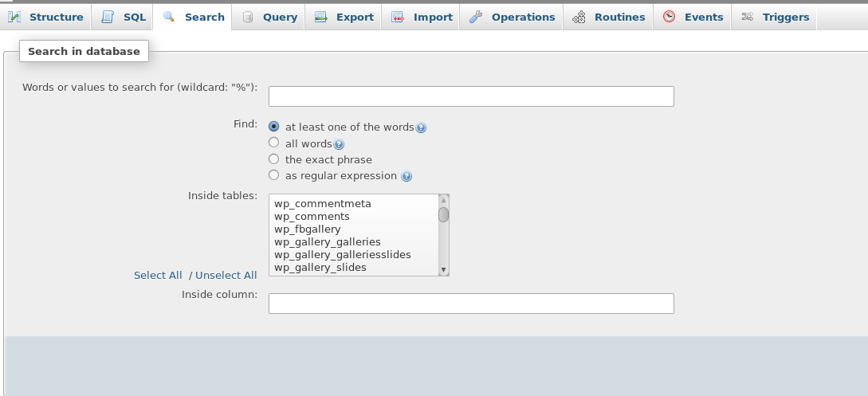Click the Routines tab icon

coord(579,17)
